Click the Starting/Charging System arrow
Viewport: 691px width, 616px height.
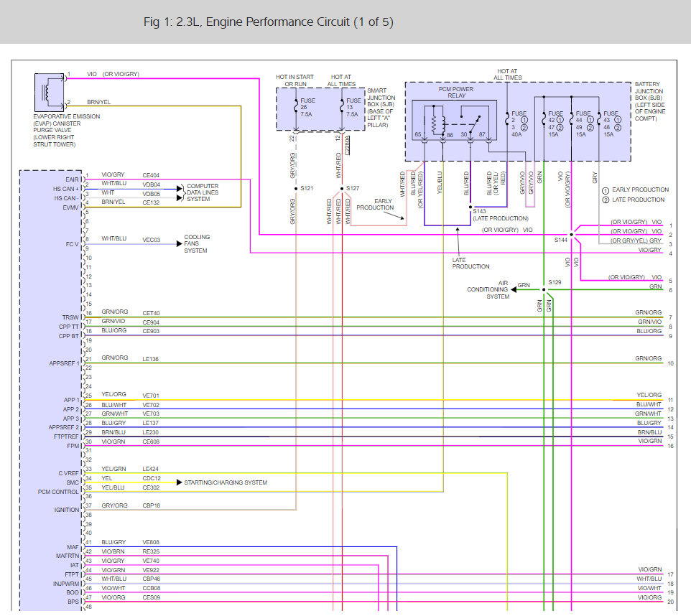pyautogui.click(x=179, y=482)
